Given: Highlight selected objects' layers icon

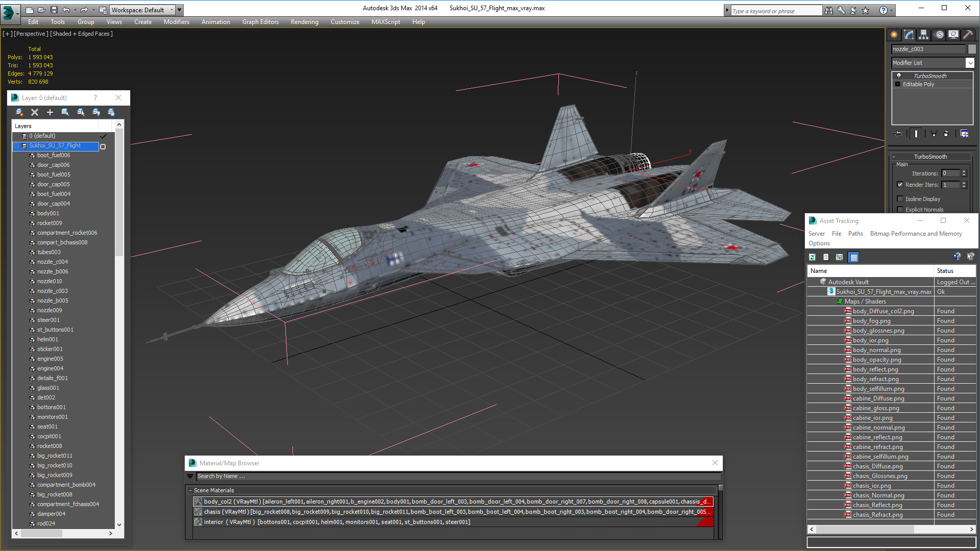Looking at the screenshot, I should 81,112.
